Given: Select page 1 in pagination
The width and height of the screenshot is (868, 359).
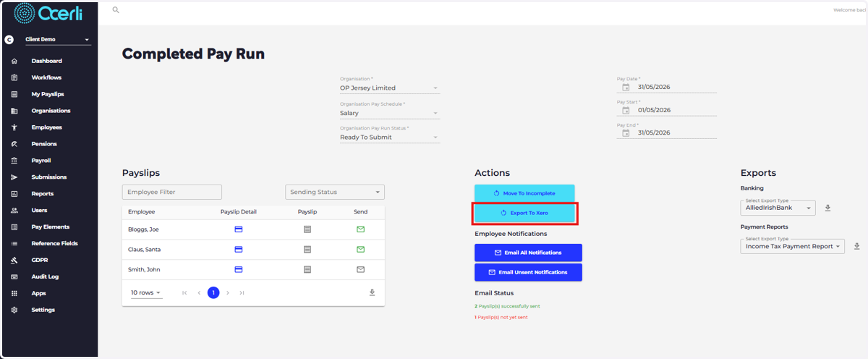Looking at the screenshot, I should (x=213, y=292).
